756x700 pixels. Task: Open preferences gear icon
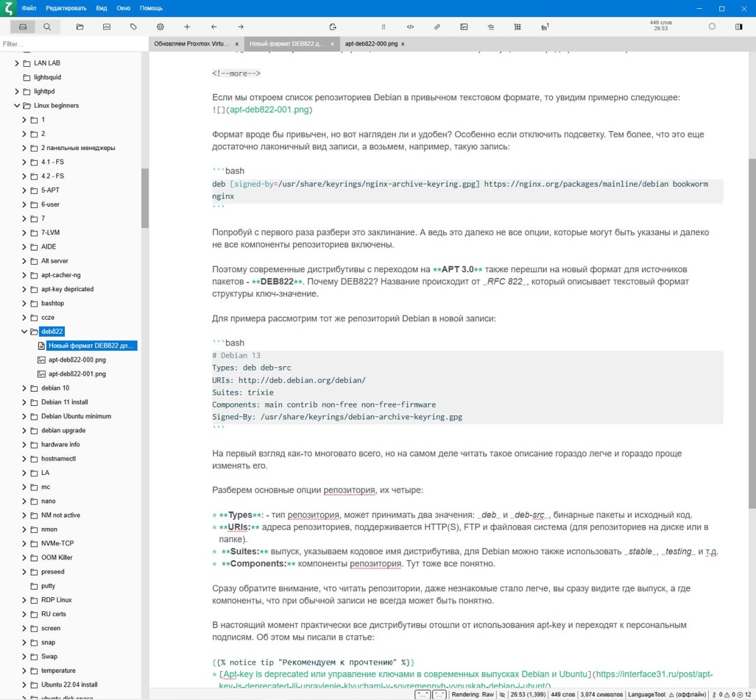[160, 26]
